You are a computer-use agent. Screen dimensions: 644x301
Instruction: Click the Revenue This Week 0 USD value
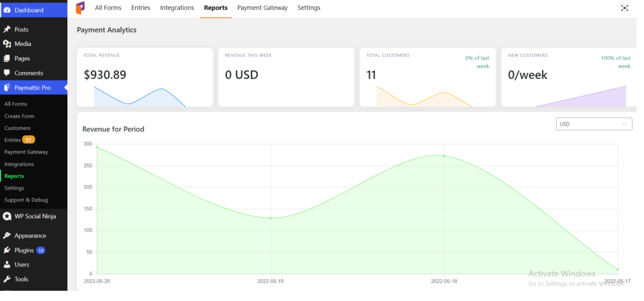tap(241, 75)
